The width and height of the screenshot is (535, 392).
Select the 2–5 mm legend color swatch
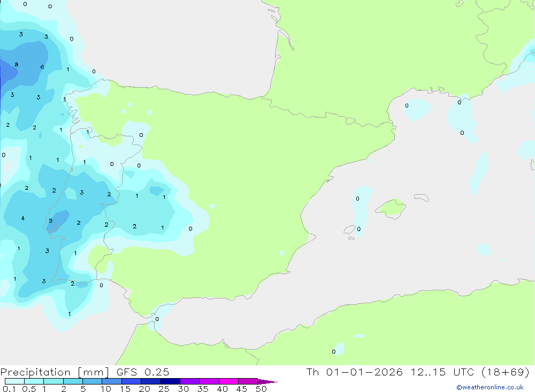coord(73,381)
